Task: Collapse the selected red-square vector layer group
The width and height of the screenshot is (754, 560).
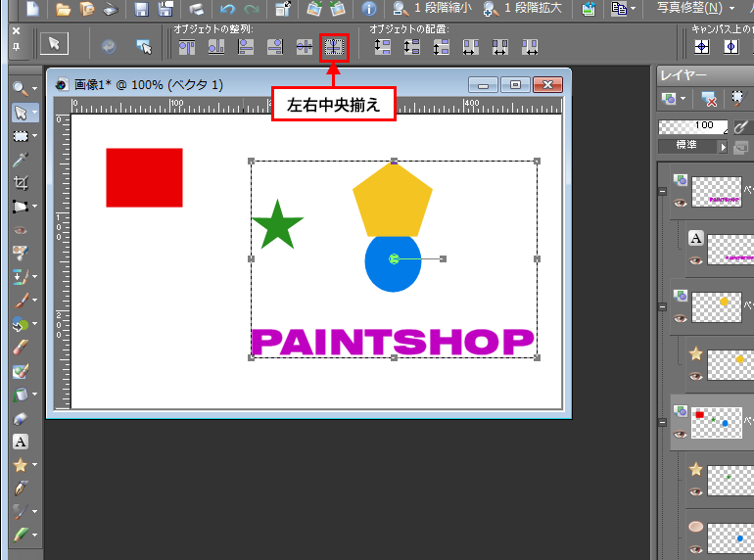Action: (663, 423)
